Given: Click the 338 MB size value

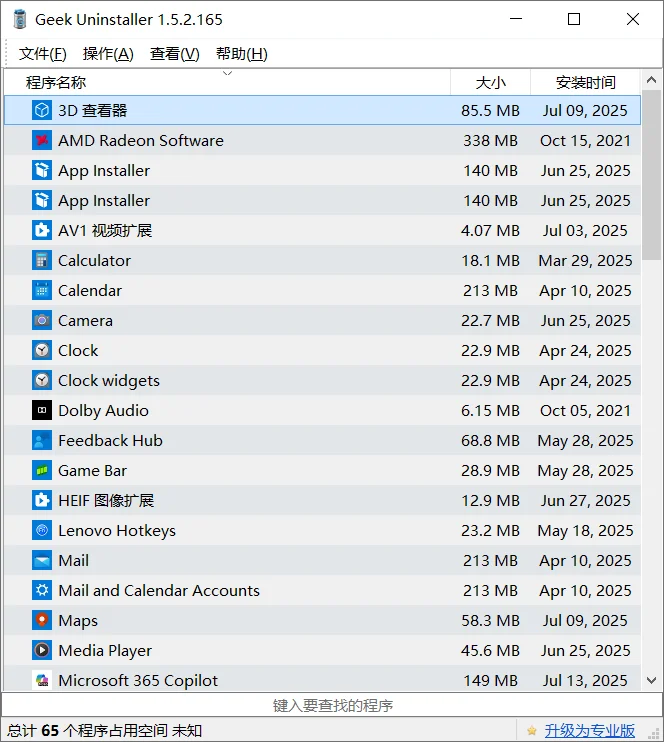Looking at the screenshot, I should pyautogui.click(x=490, y=141).
